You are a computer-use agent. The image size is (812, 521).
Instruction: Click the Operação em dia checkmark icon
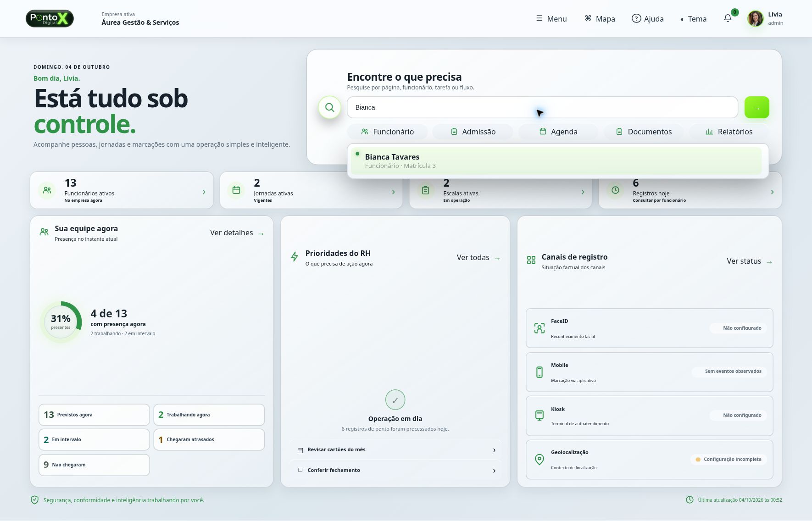(395, 400)
